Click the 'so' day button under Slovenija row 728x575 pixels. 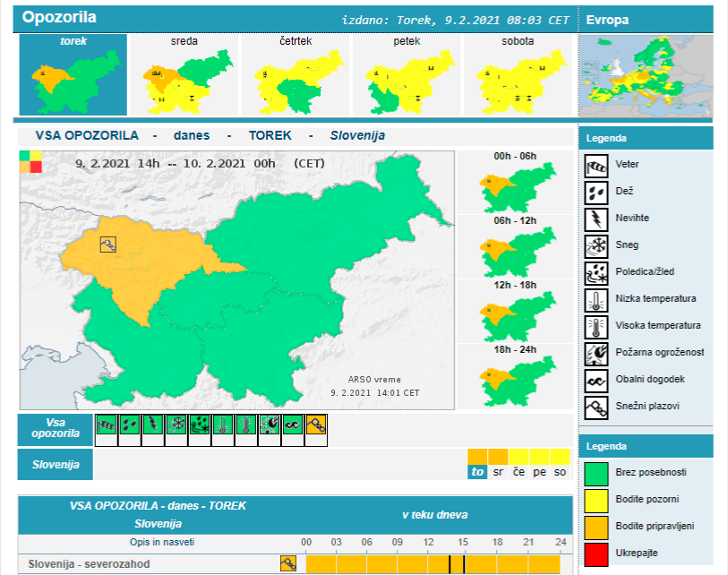click(561, 472)
